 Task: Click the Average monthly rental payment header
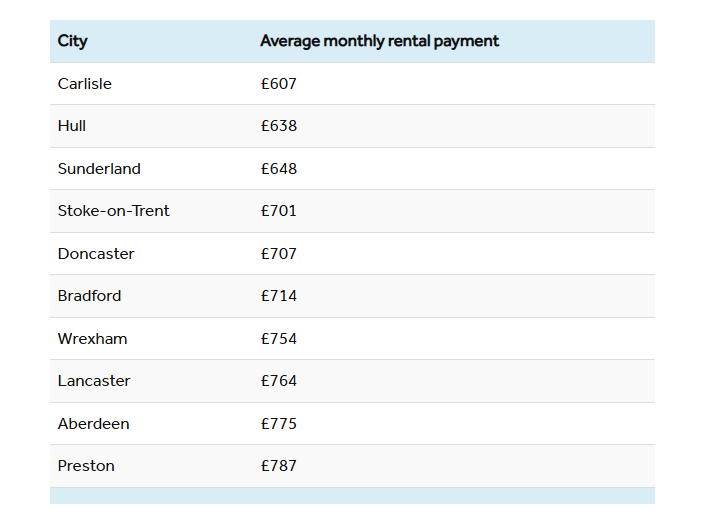[379, 41]
